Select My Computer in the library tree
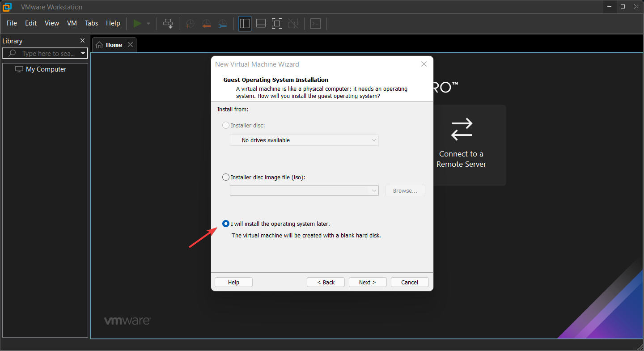Viewport: 644px width, 351px height. click(x=46, y=69)
